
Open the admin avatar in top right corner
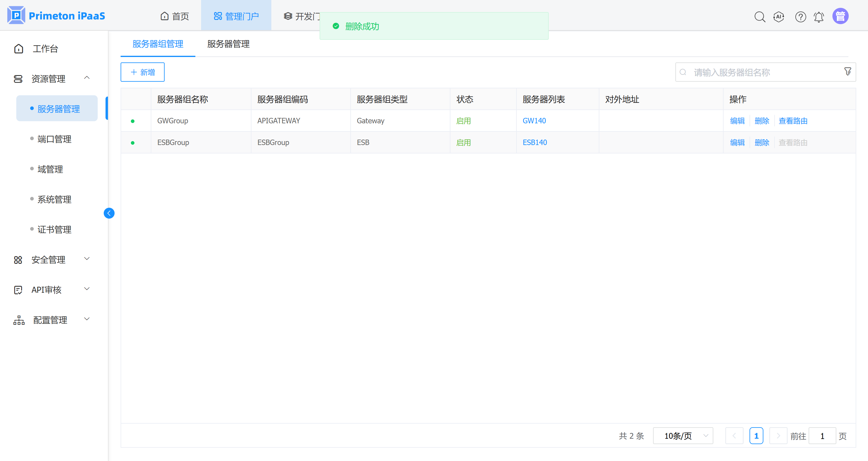click(840, 16)
